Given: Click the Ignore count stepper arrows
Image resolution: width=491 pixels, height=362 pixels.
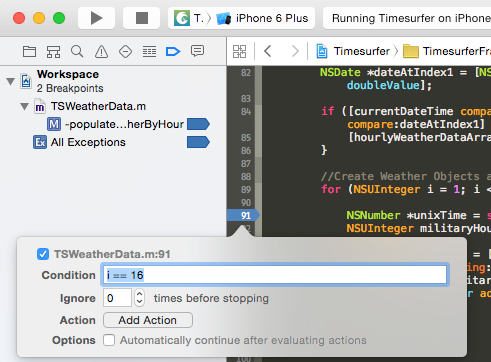Looking at the screenshot, I should (139, 298).
